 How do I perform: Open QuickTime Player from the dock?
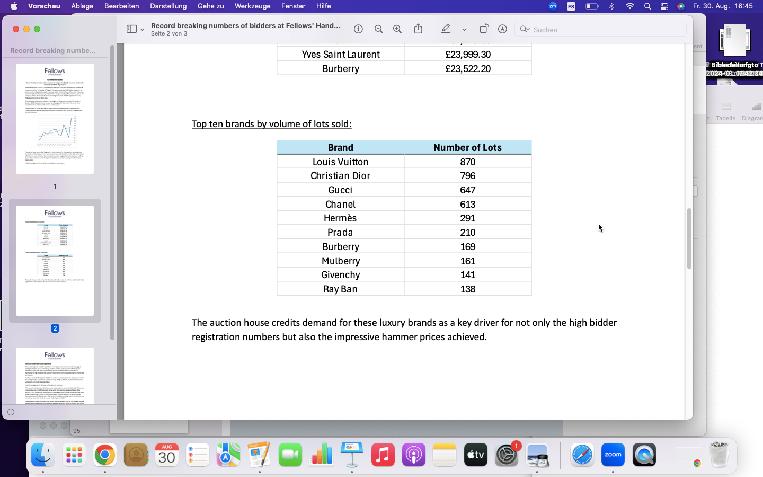pyautogui.click(x=644, y=455)
